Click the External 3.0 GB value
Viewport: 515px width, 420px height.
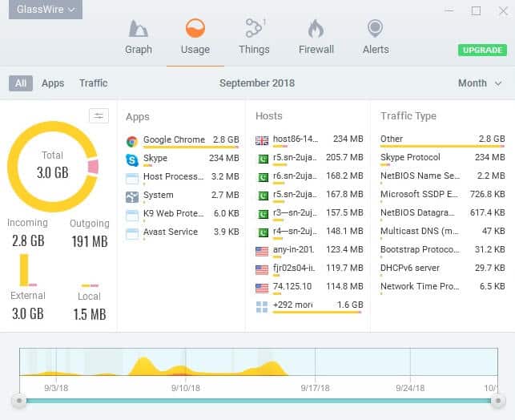28,313
